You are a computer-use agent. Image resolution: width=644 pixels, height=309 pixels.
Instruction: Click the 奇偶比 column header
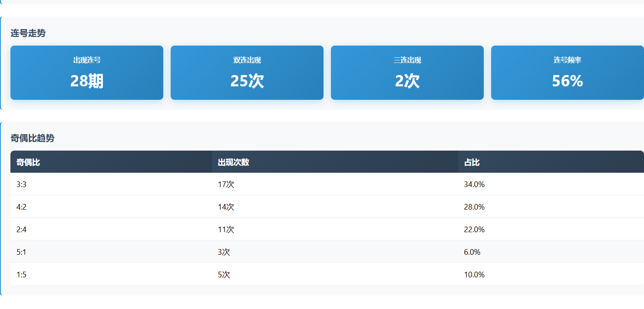tap(28, 162)
